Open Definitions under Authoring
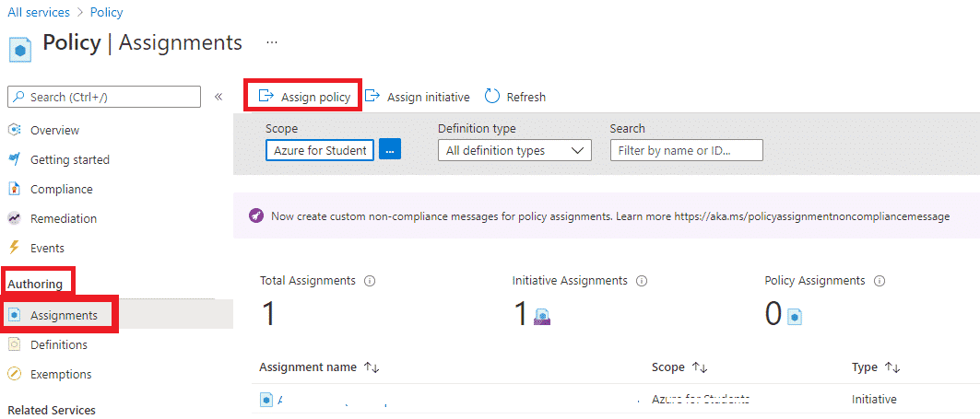980x419 pixels. 59,344
